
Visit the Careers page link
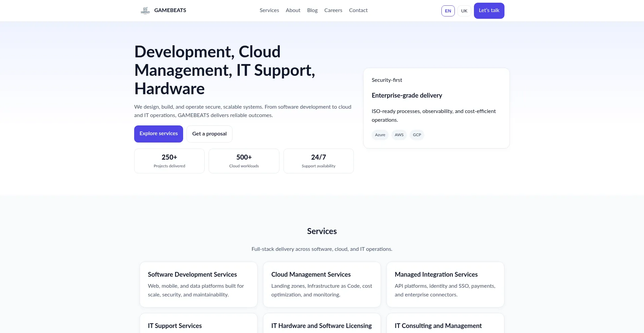pos(333,10)
